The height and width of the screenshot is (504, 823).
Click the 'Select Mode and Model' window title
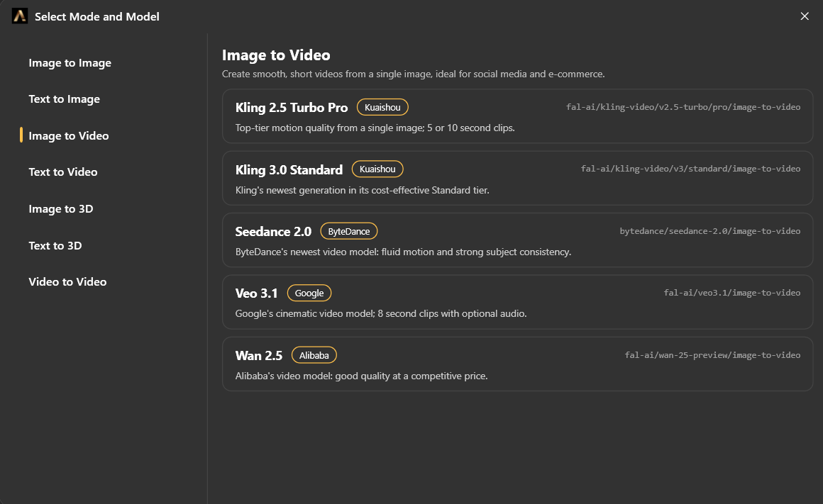[97, 17]
